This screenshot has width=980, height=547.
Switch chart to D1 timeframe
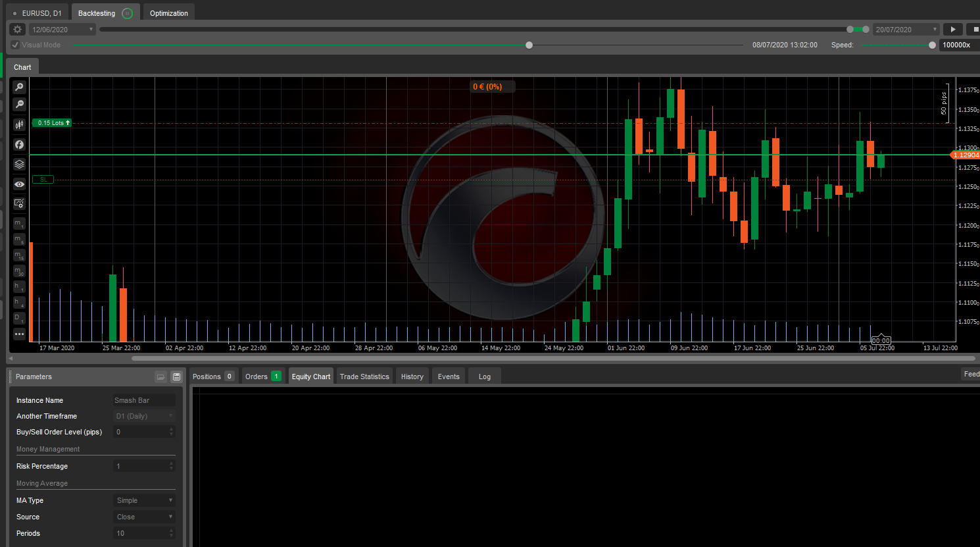point(19,319)
